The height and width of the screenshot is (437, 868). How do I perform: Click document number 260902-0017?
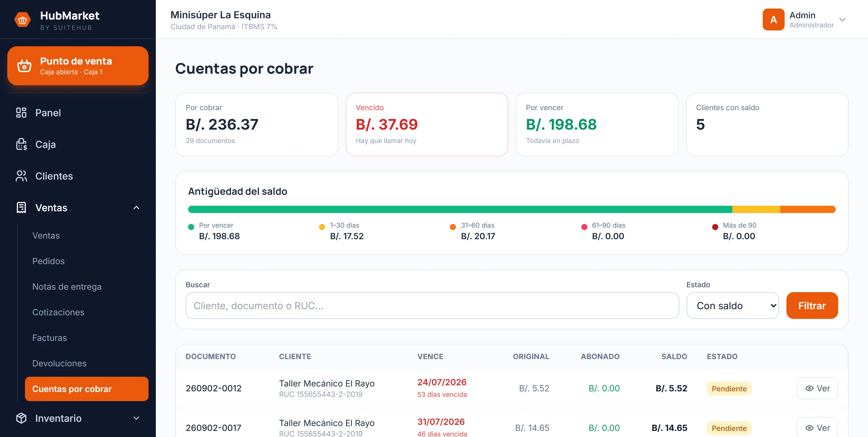pos(214,428)
